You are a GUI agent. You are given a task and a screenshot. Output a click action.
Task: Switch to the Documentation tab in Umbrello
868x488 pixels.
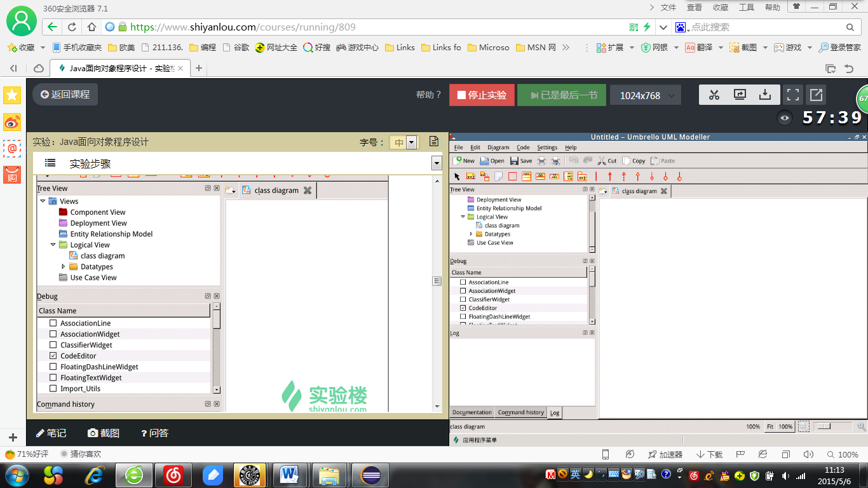[x=472, y=412]
